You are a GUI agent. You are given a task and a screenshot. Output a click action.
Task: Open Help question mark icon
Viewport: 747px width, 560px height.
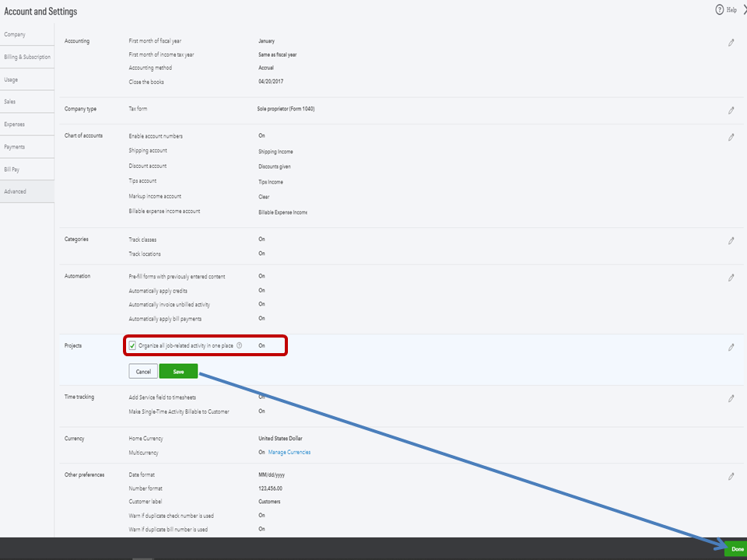pos(719,9)
